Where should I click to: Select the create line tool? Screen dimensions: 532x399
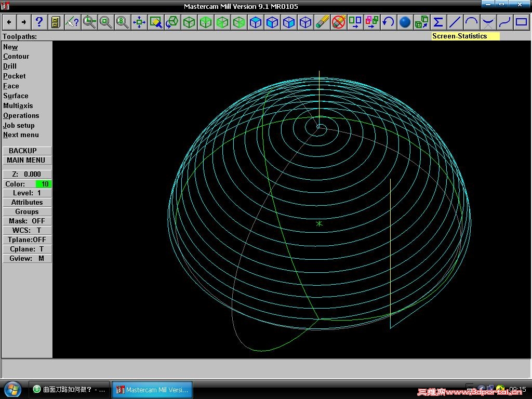[x=455, y=22]
